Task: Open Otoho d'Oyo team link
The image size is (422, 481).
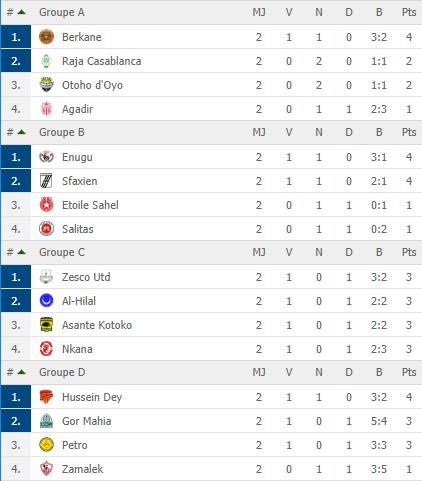Action: click(92, 85)
